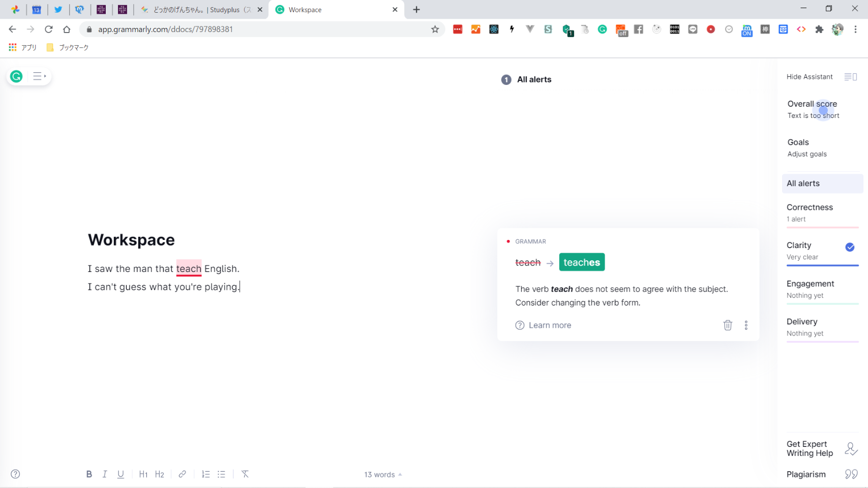This screenshot has width=868, height=488.
Task: Open the Overall score details
Action: point(813,109)
